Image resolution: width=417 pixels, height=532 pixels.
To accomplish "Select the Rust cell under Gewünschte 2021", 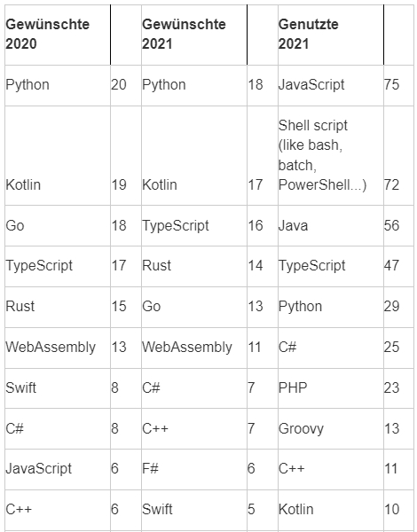I will (194, 266).
